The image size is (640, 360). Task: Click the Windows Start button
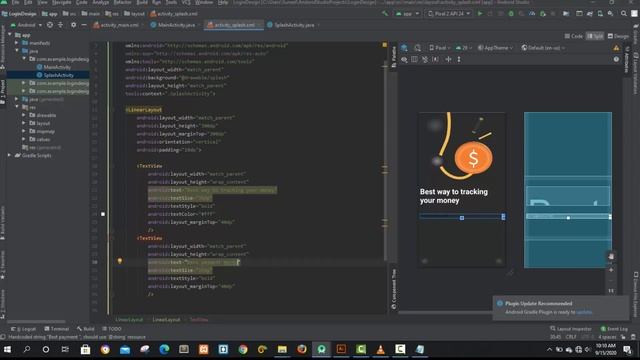click(x=7, y=349)
